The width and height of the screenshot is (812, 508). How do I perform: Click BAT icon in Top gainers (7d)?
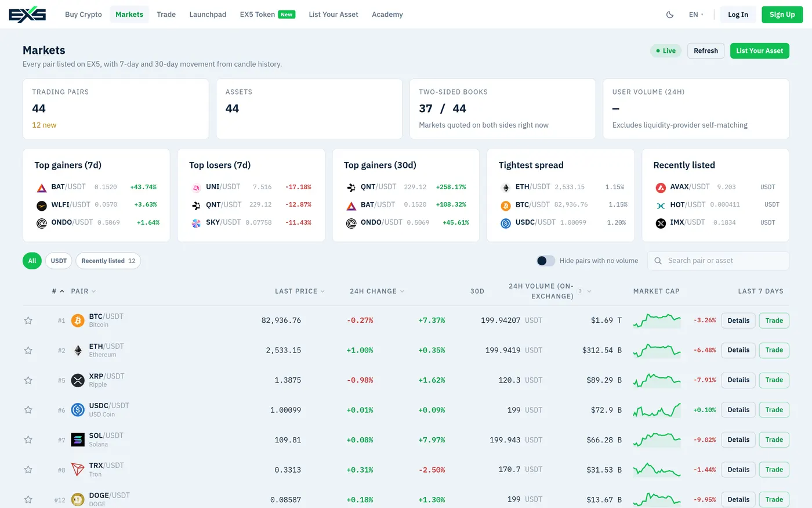(x=42, y=188)
